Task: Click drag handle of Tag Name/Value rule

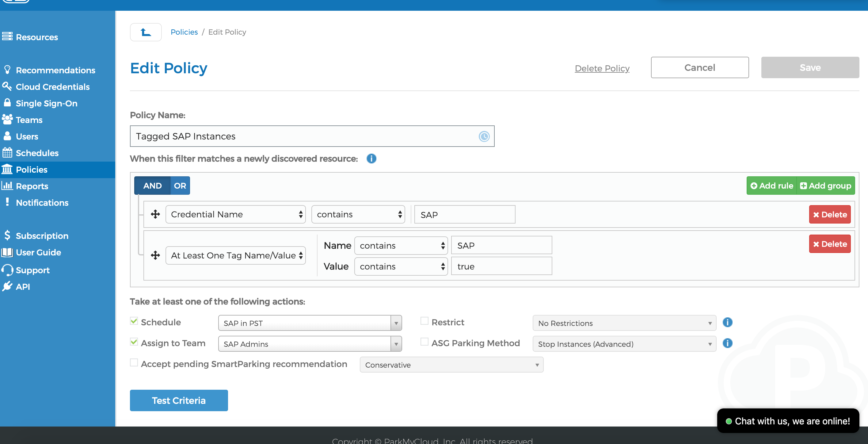Action: tap(155, 255)
